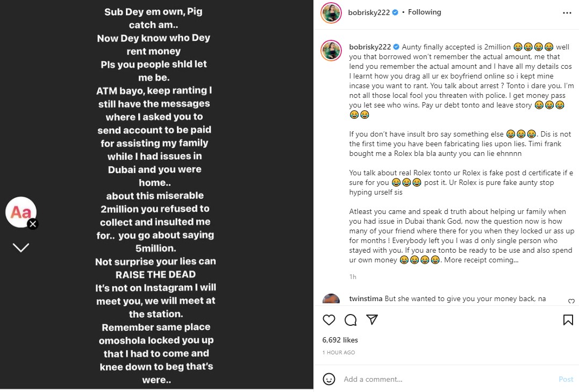Viewport: 579px width, 392px height.
Task: Open the three-dot more options menu
Action: pos(567,12)
